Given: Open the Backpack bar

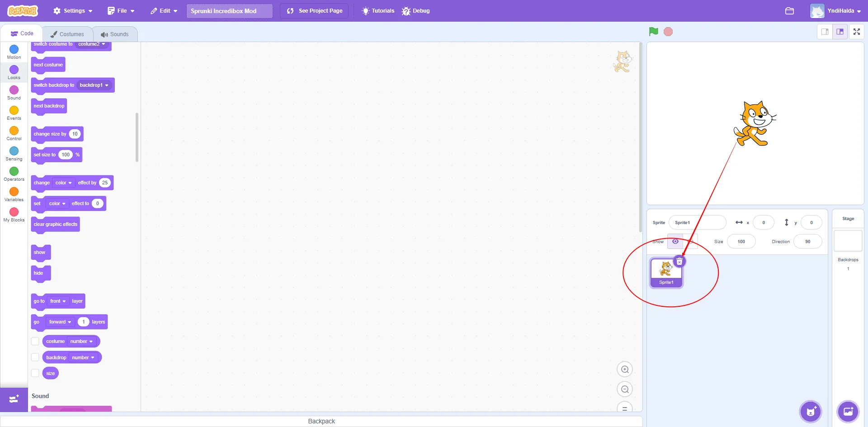Looking at the screenshot, I should (x=321, y=421).
